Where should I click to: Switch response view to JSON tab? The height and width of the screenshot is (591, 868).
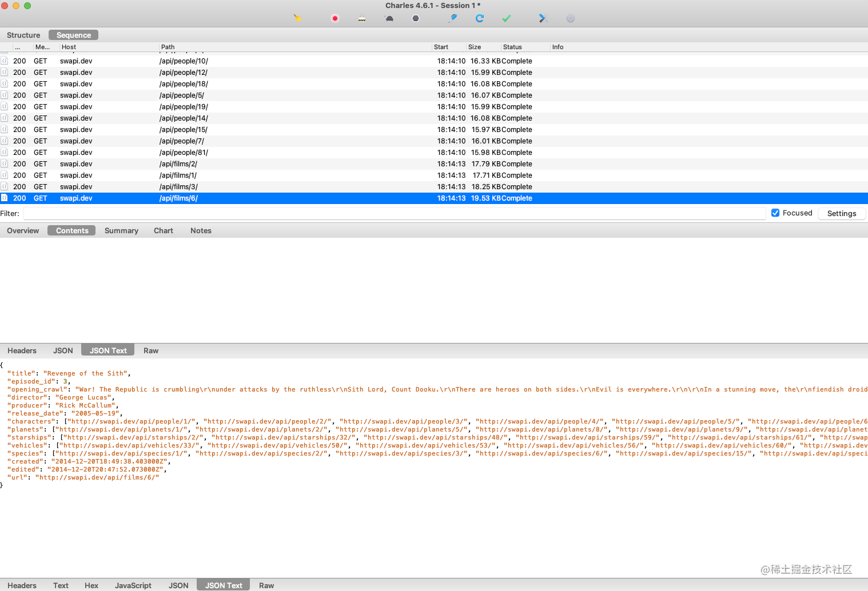[178, 585]
